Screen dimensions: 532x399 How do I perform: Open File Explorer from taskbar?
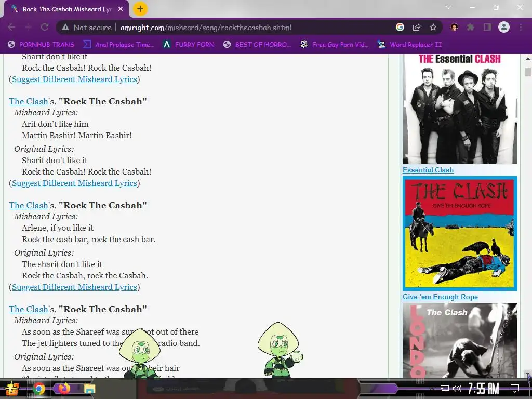tap(89, 389)
